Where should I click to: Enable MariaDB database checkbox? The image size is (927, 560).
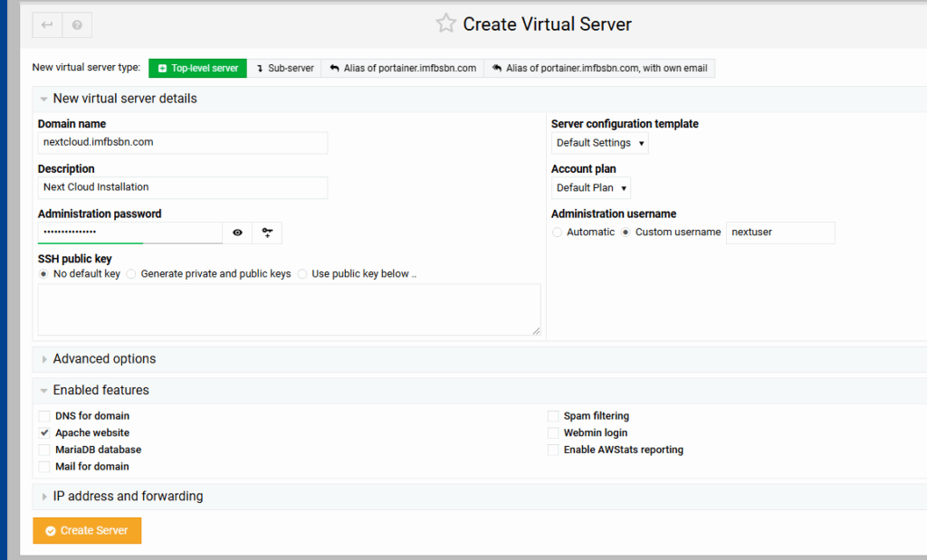44,450
